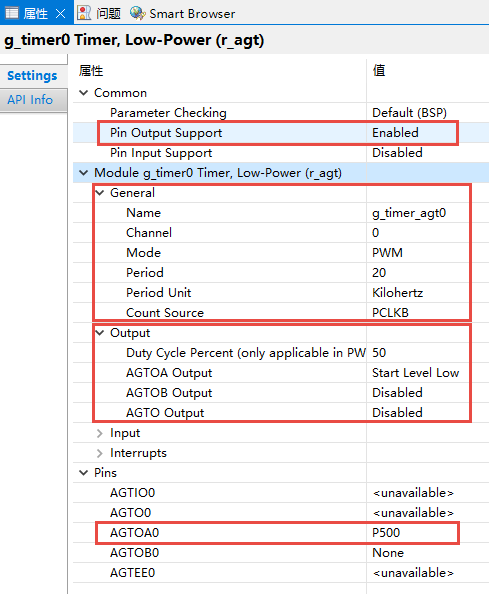Open the Settings side tab

click(x=33, y=75)
